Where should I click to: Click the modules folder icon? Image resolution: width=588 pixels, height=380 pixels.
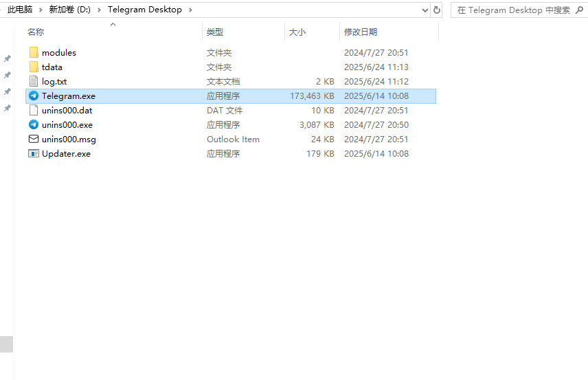tap(34, 52)
